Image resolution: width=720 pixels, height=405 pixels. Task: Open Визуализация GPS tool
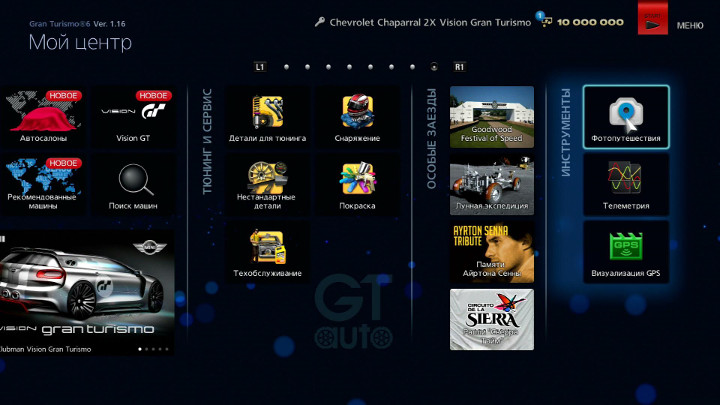click(626, 252)
